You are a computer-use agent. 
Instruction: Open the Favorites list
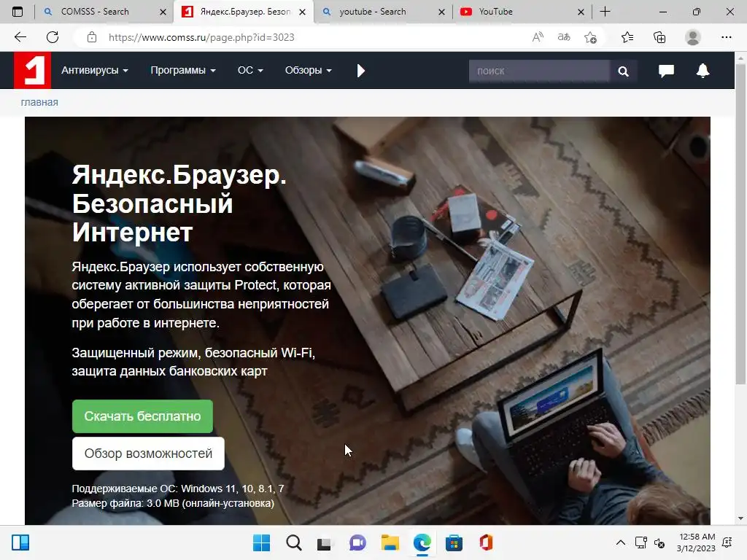pos(627,37)
